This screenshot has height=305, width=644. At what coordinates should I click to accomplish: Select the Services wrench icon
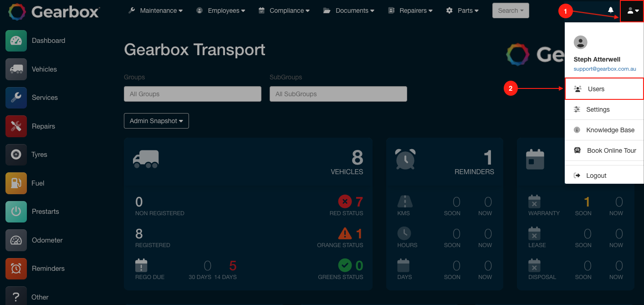16,98
